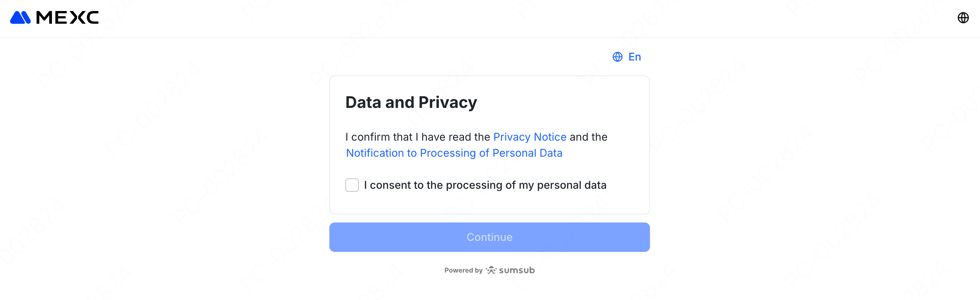Image resolution: width=980 pixels, height=300 pixels.
Task: Tick the personal data consent checkbox
Action: click(x=352, y=185)
